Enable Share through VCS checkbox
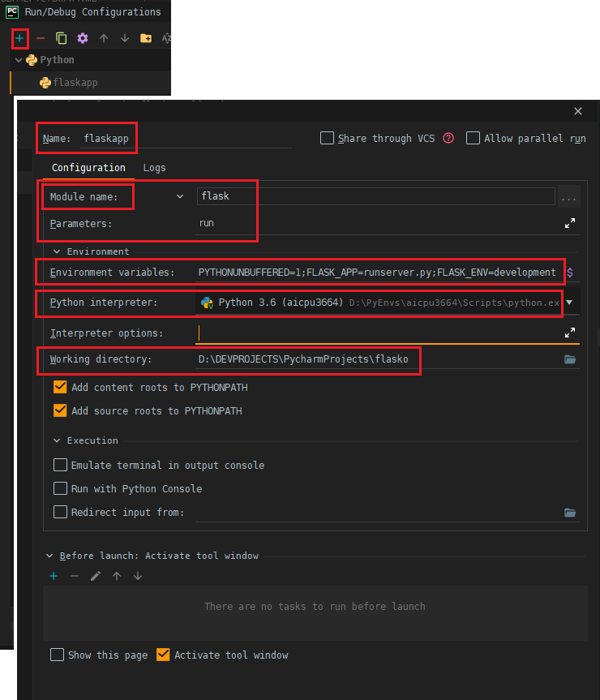600x700 pixels. pyautogui.click(x=327, y=138)
